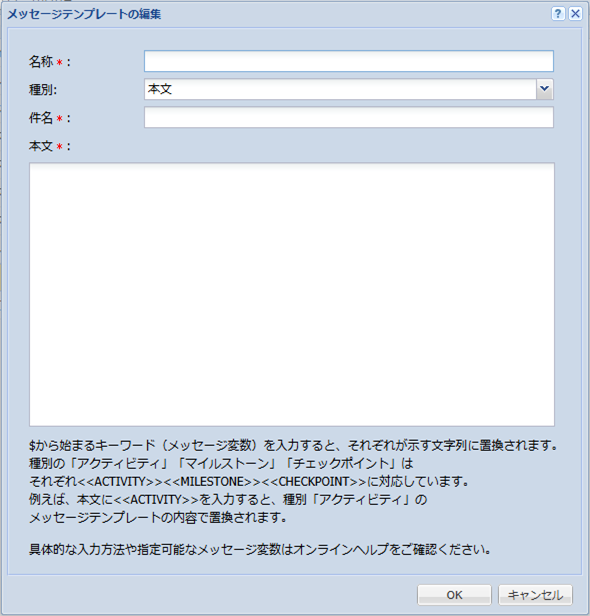Click the red asterisk beside 件名
This screenshot has width=590, height=616.
pos(60,118)
